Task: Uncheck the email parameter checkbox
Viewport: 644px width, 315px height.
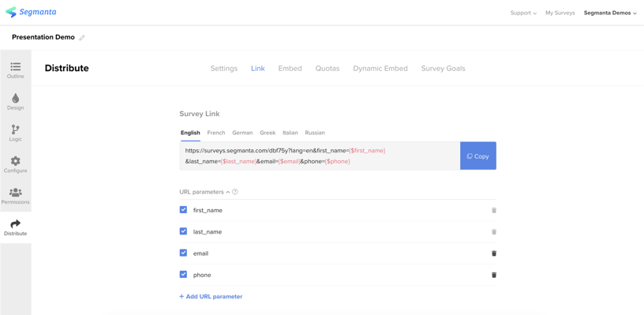Action: point(183,253)
